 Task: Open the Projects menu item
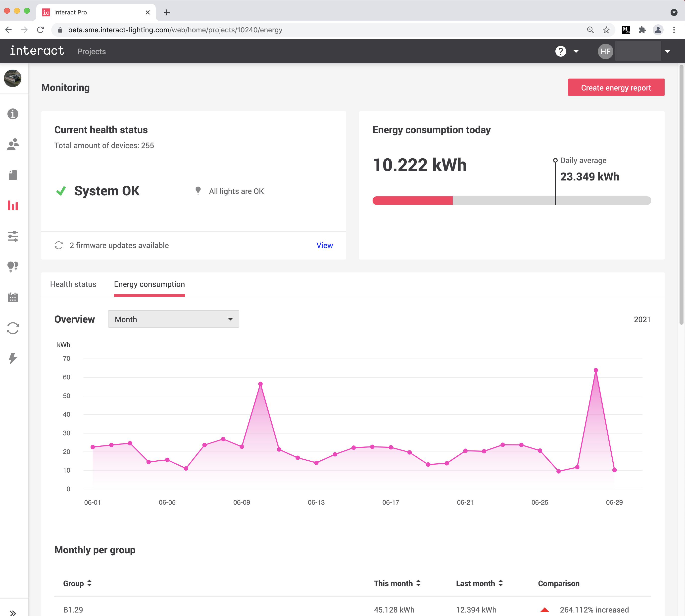[x=92, y=51]
